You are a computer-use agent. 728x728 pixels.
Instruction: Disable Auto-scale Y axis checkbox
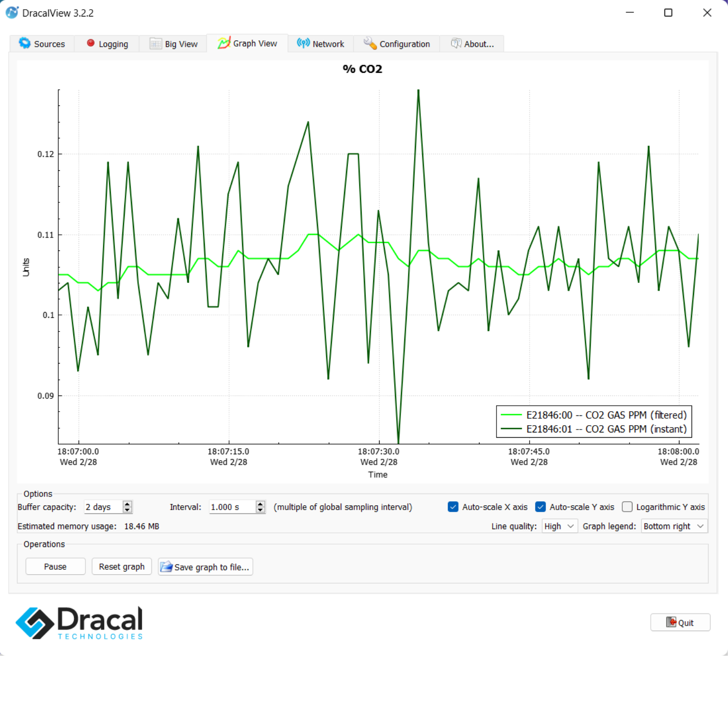click(540, 507)
